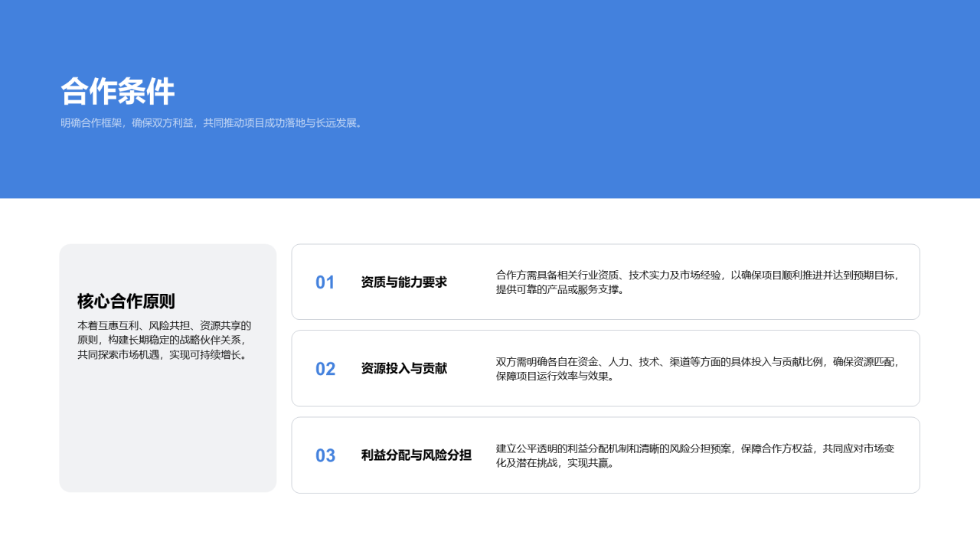
Task: Click the description starting with 合作方需具备相关行业资质
Action: [698, 282]
